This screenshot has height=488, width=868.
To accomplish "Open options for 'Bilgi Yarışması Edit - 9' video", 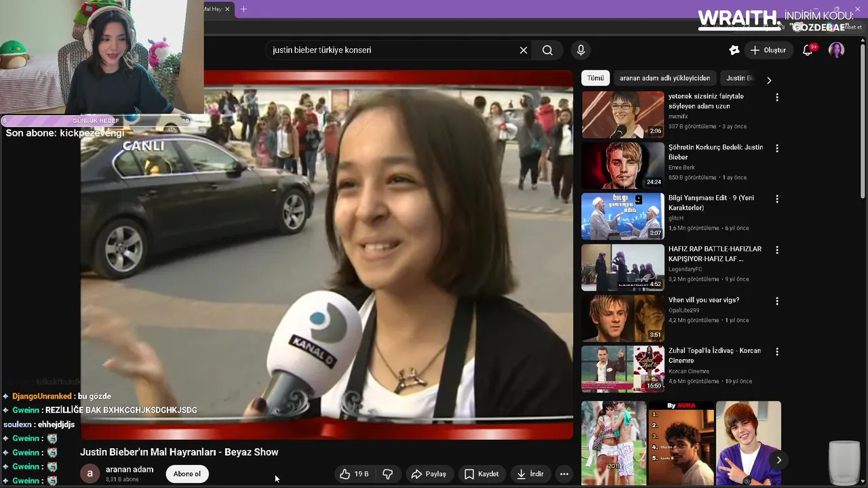I will click(x=777, y=199).
